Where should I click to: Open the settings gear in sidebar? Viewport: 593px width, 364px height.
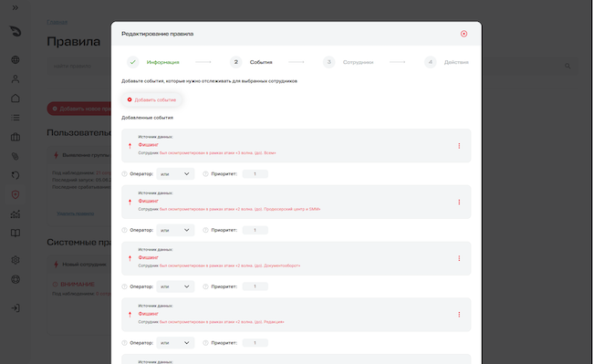click(x=16, y=260)
